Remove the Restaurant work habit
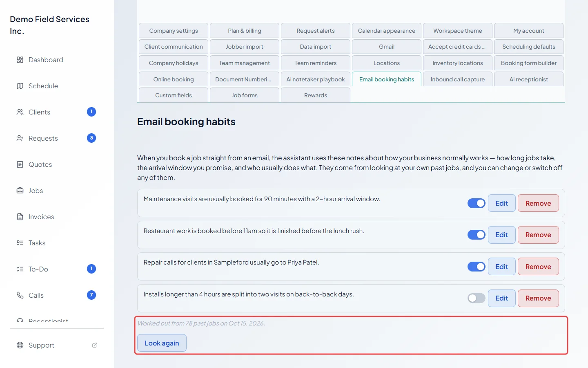This screenshot has width=588, height=368. click(x=538, y=235)
